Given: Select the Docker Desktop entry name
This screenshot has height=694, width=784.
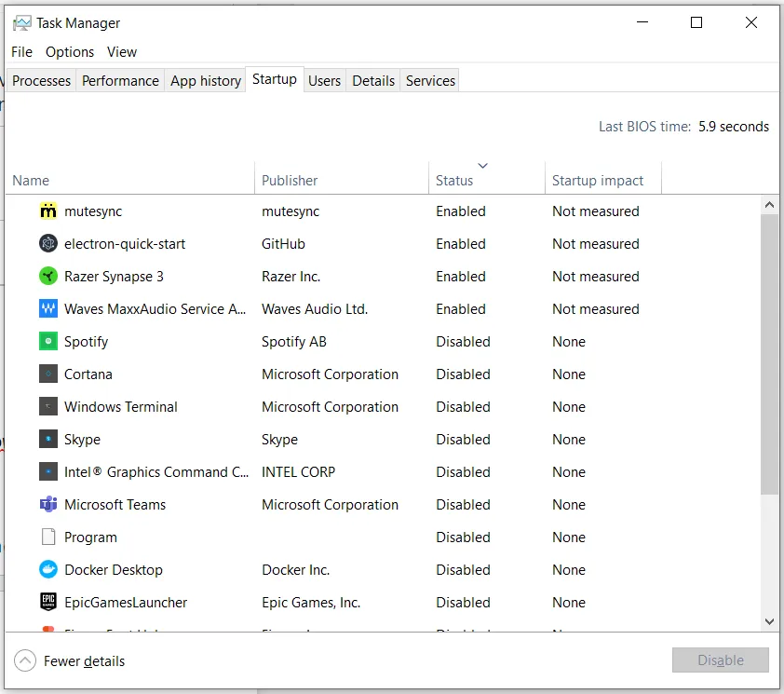Looking at the screenshot, I should pos(114,569).
